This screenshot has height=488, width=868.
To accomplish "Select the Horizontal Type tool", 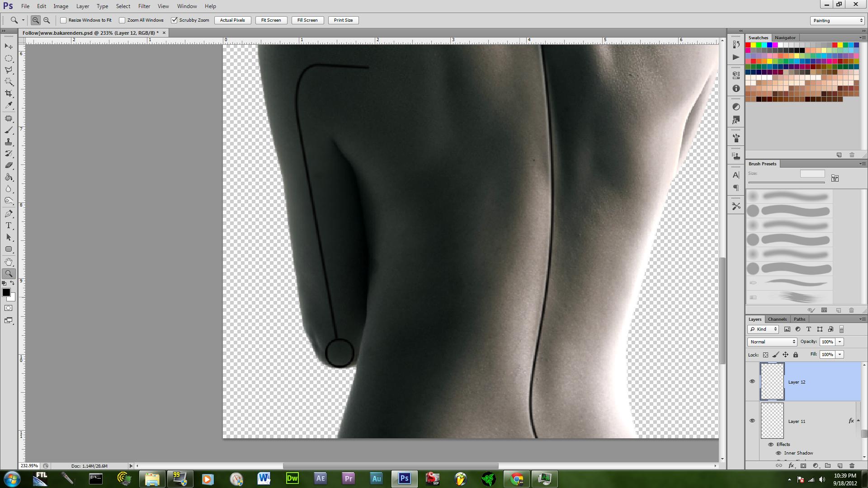I will pyautogui.click(x=9, y=225).
